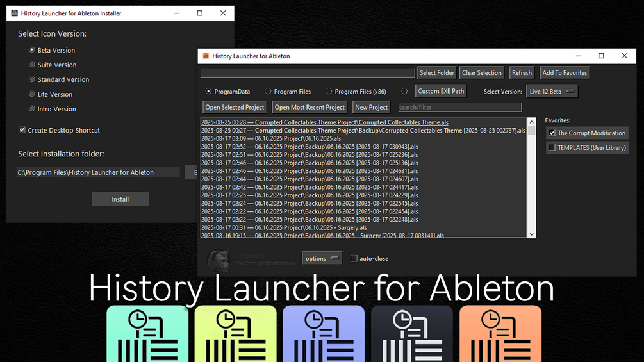Click The Corrupt Modification mask logo

point(218,259)
